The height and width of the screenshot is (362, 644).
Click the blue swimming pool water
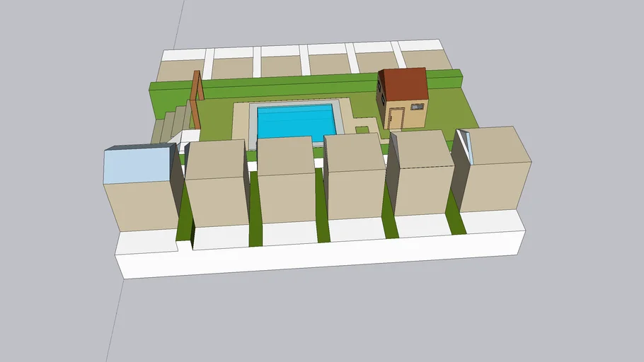click(295, 121)
